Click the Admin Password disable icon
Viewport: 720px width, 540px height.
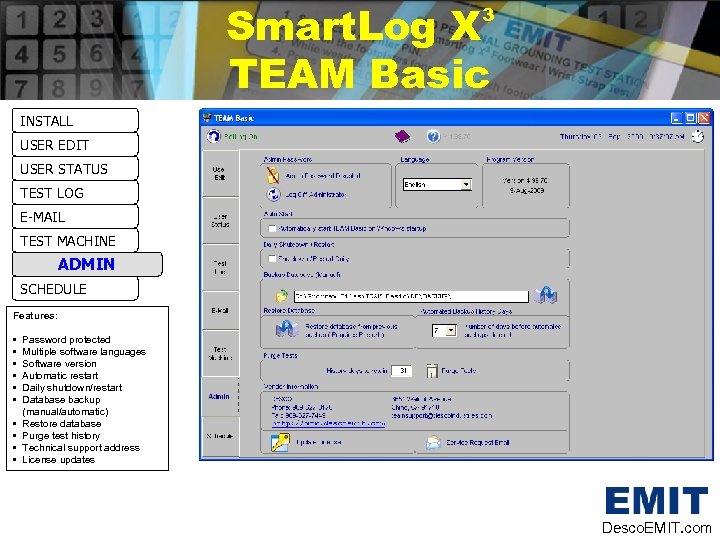273,175
